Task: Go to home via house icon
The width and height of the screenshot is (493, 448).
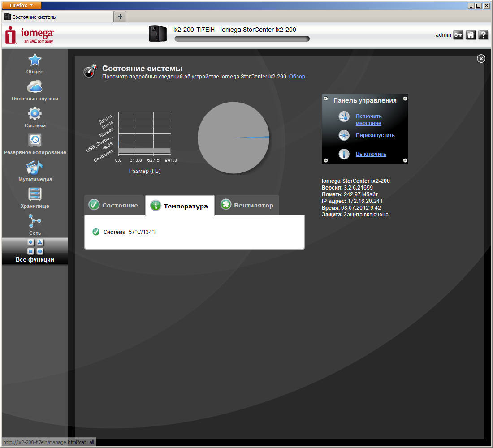Action: [x=471, y=35]
